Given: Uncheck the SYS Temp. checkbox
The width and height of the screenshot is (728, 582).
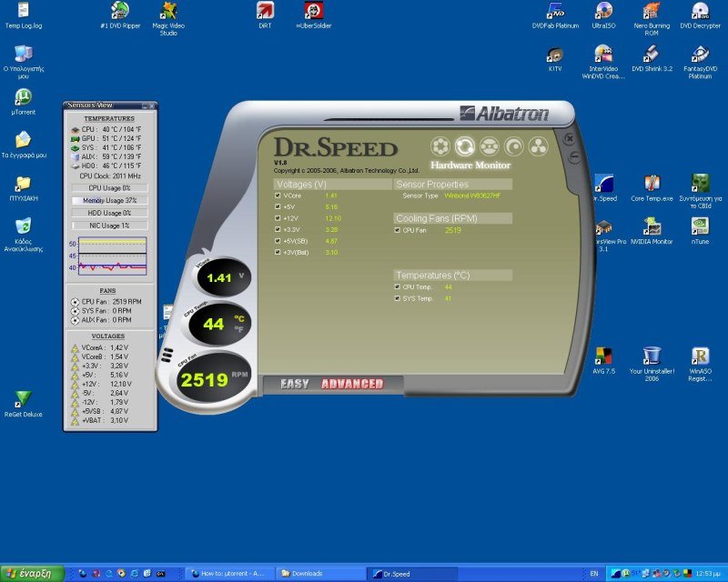Looking at the screenshot, I should pyautogui.click(x=398, y=298).
